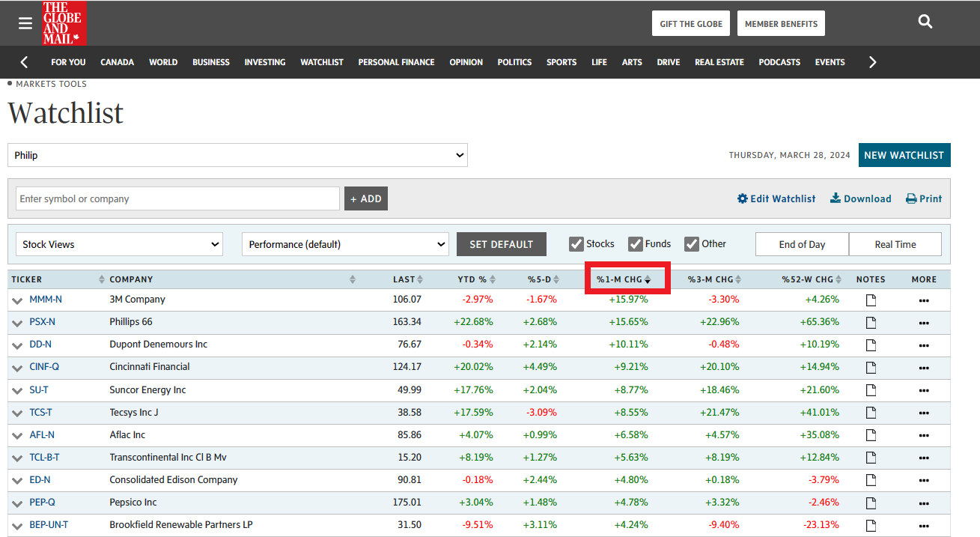The height and width of the screenshot is (537, 980).
Task: Uncheck the Stocks checkbox
Action: (x=576, y=244)
